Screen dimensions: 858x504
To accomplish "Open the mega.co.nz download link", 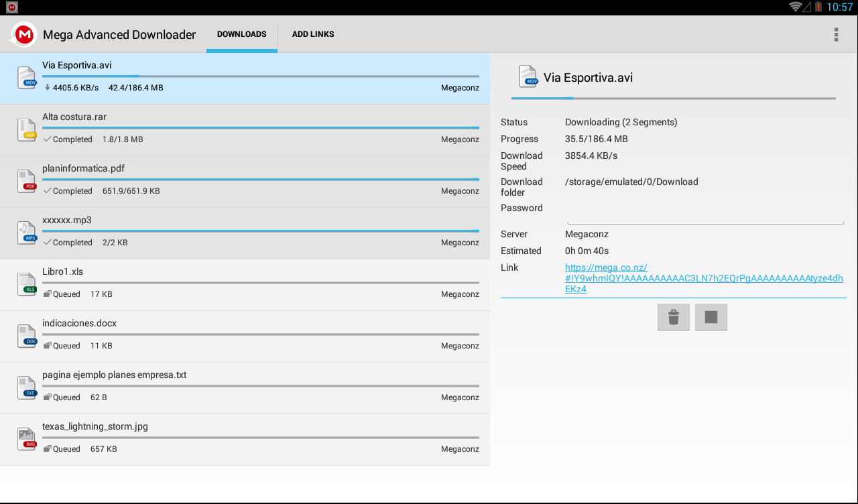I will (x=704, y=278).
